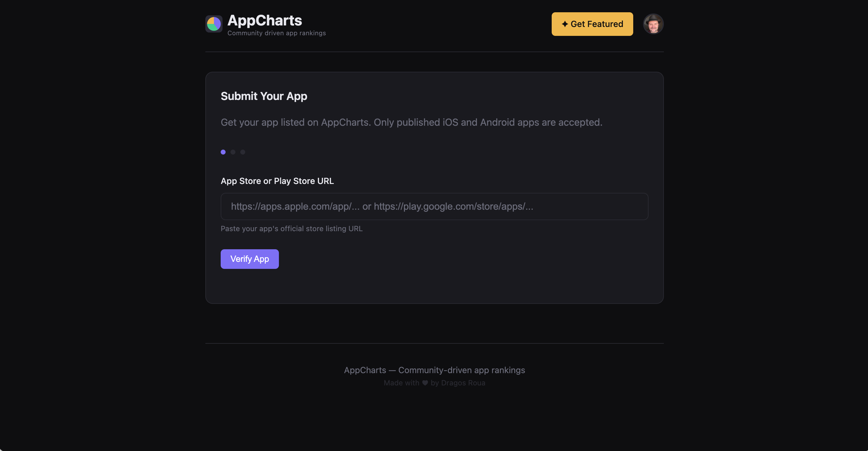Click the Made with footer text
This screenshot has height=451, width=868.
click(x=401, y=383)
